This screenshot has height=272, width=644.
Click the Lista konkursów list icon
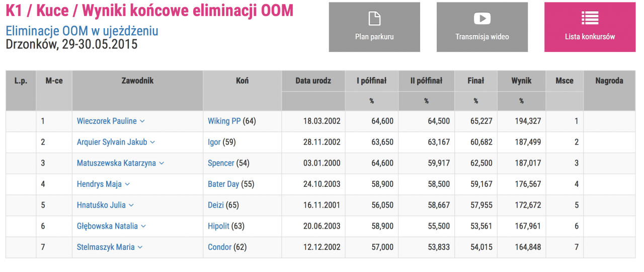pos(590,18)
